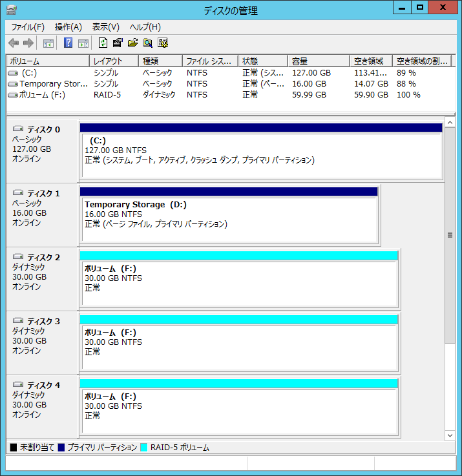The image size is (462, 476).
Task: Click the ディスク 2 disk icon
Action: [x=18, y=256]
